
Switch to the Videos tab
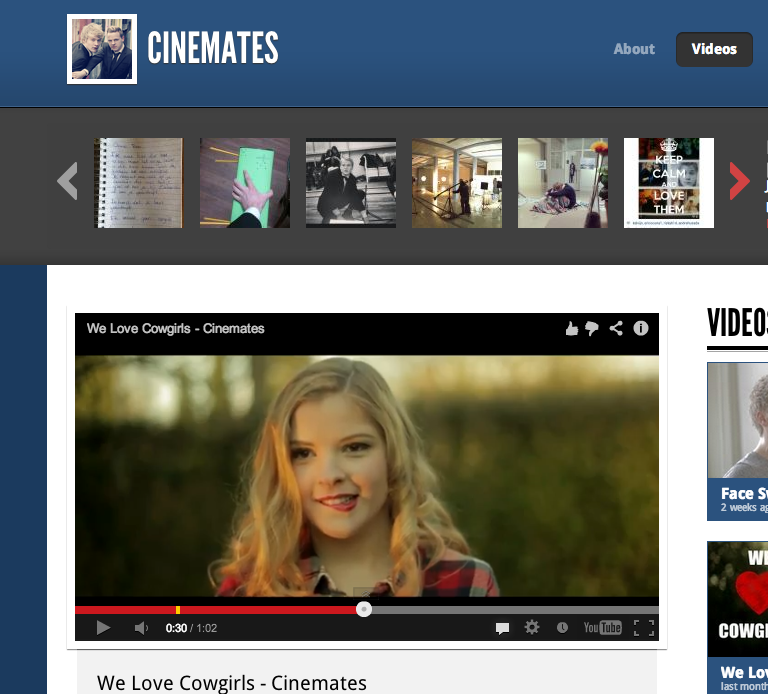click(x=714, y=49)
